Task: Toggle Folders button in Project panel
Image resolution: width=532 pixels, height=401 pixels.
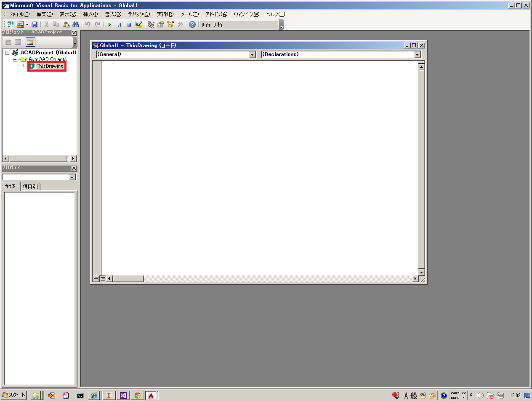Action: [30, 42]
